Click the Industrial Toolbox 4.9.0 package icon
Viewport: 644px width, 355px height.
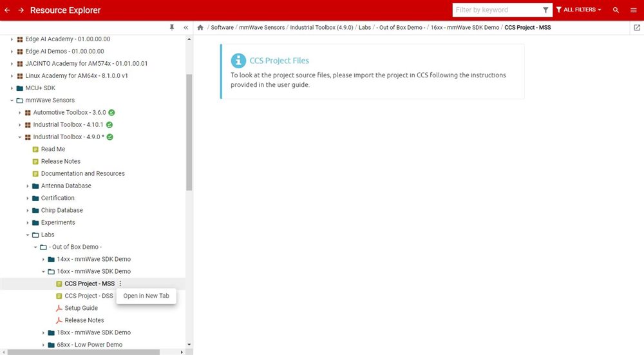[28, 137]
